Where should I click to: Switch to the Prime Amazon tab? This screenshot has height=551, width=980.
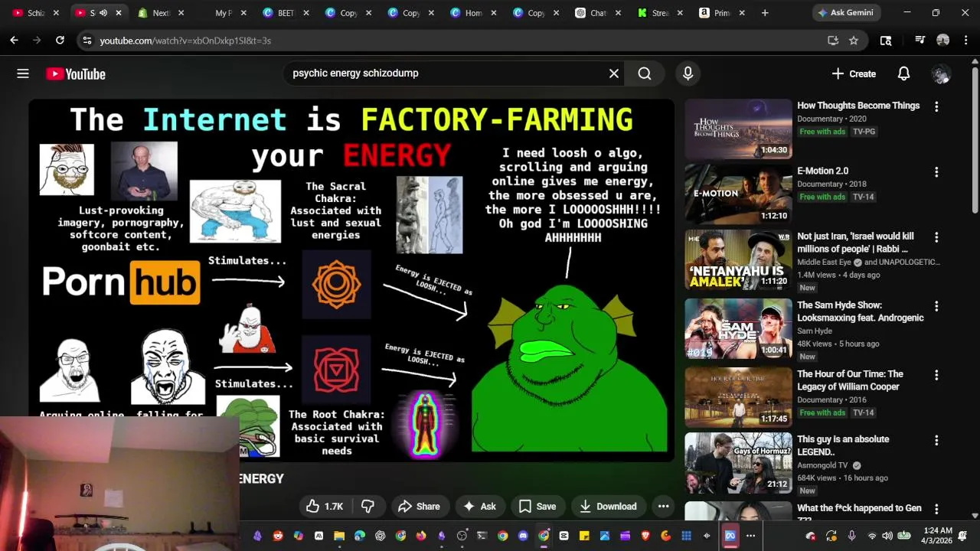click(722, 13)
